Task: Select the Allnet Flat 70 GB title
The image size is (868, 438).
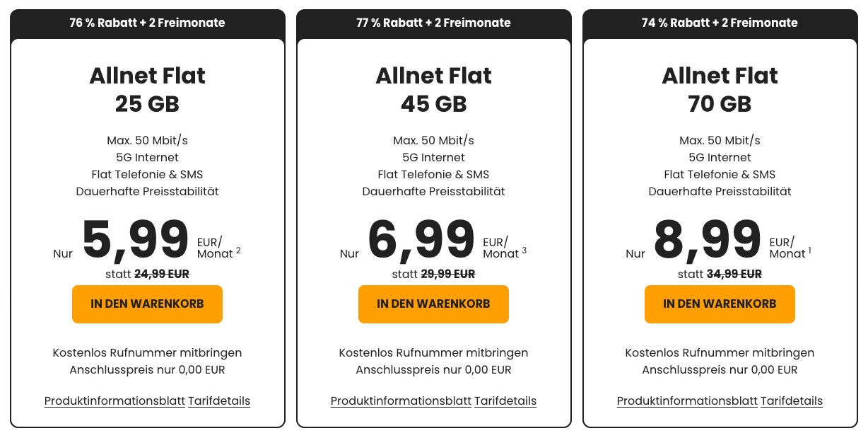Action: (x=720, y=89)
